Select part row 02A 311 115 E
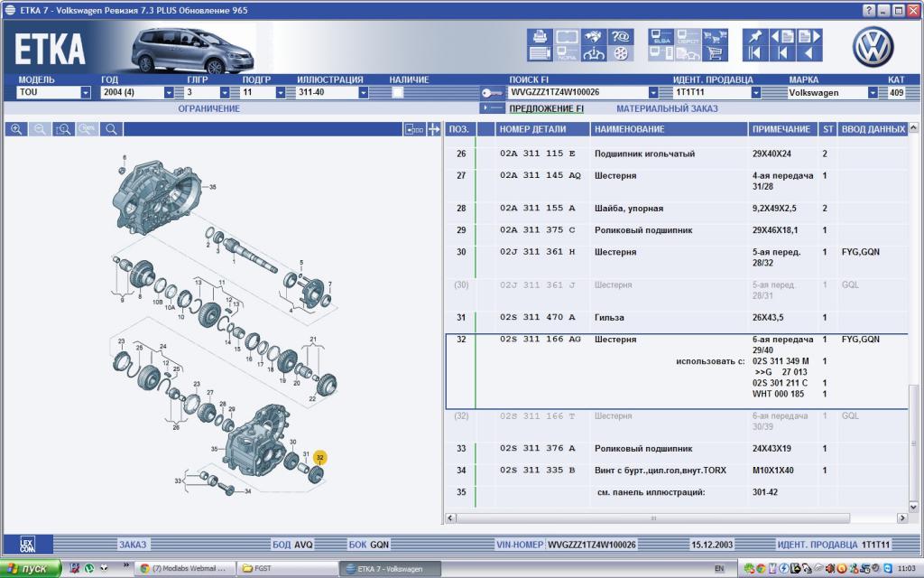This screenshot has height=578, width=924. pos(677,154)
